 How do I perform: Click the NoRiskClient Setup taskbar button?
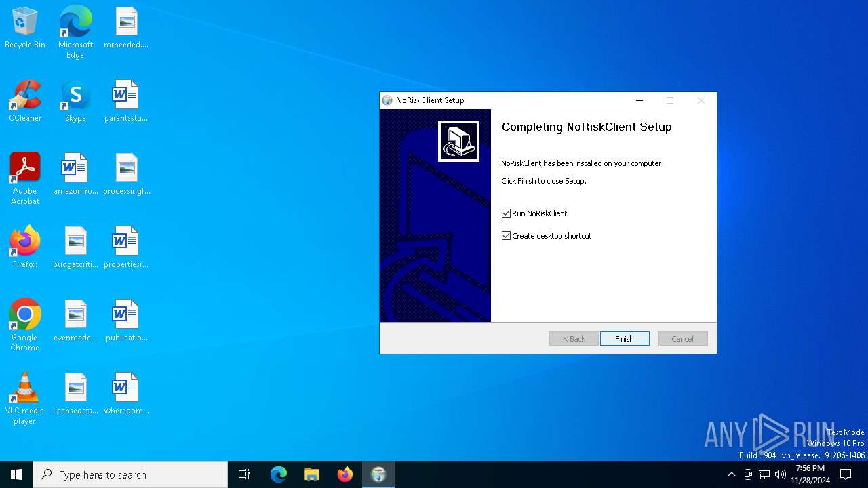click(378, 474)
